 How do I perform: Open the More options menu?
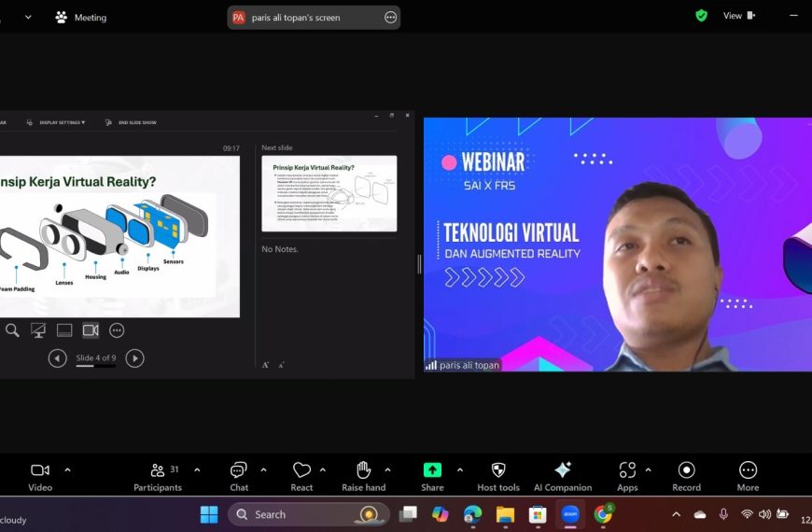748,477
